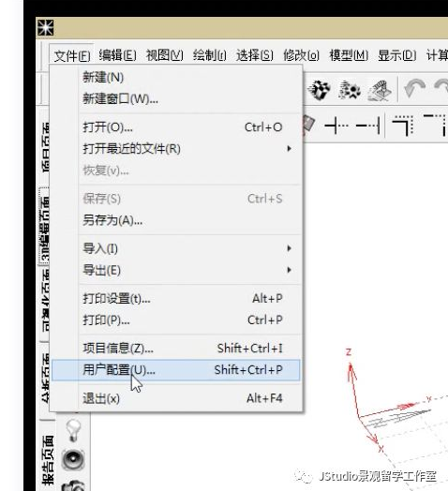The height and width of the screenshot is (491, 448).
Task: Choose 新建(N) from the file menu
Action: (x=176, y=78)
